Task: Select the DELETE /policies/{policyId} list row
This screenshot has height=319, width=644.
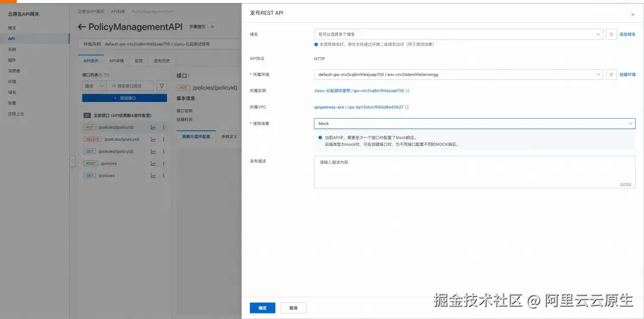Action: (125, 139)
